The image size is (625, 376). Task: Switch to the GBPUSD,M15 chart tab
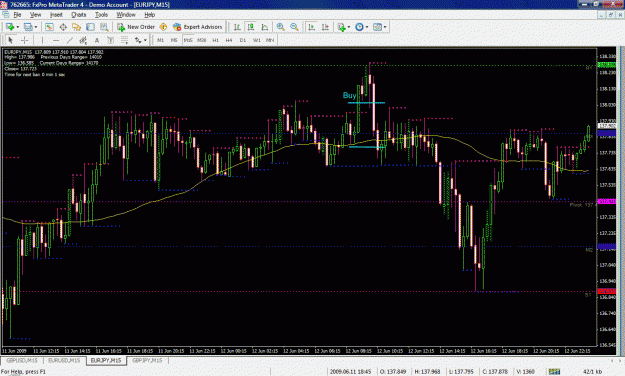22,360
